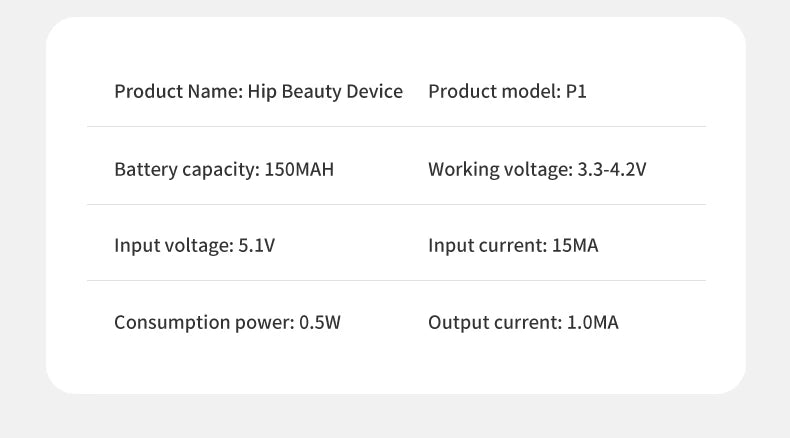Image resolution: width=790 pixels, height=438 pixels.
Task: Select the "3.3-4.2V" voltage value
Action: [612, 169]
